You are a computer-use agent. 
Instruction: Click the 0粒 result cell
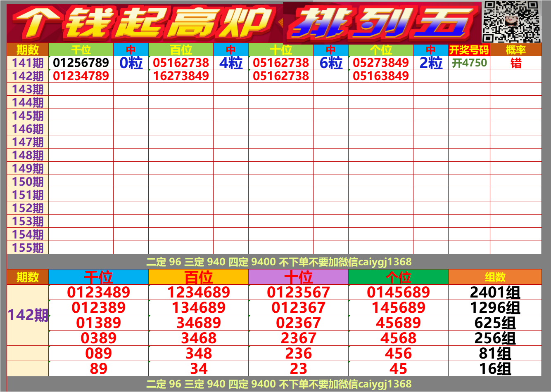point(131,63)
